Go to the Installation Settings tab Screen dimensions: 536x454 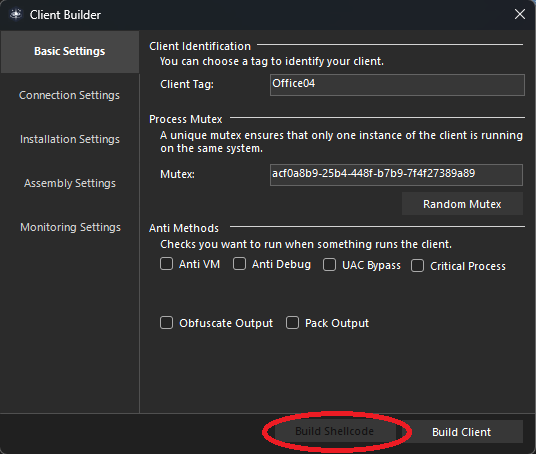pos(70,139)
